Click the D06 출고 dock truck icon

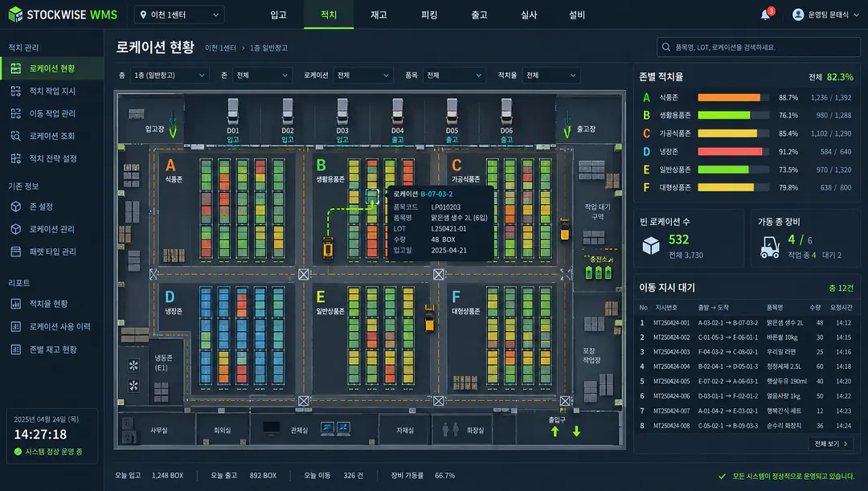click(506, 112)
